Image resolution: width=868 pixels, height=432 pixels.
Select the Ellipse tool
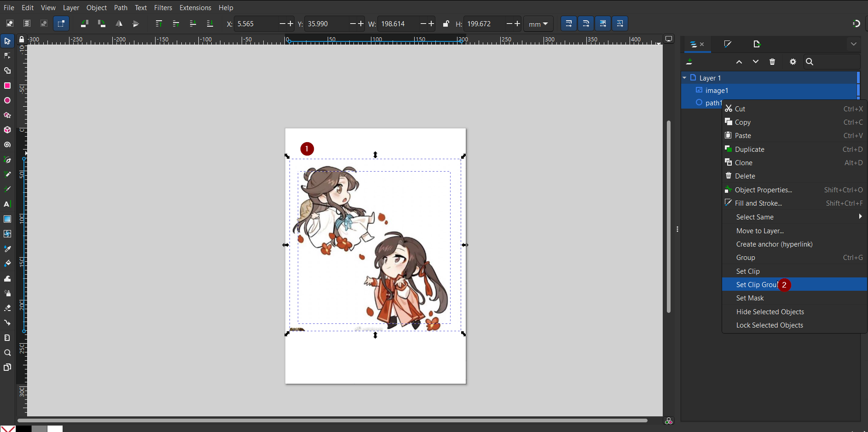[x=7, y=100]
